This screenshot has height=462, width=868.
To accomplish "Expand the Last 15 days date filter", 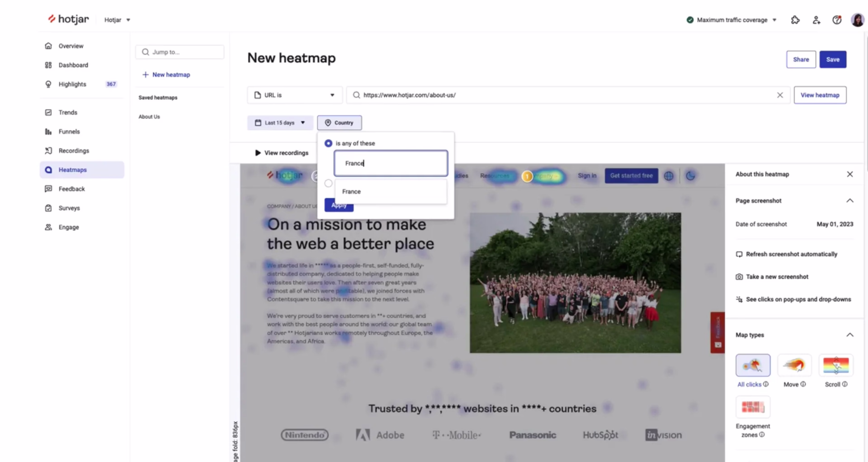I will coord(280,123).
